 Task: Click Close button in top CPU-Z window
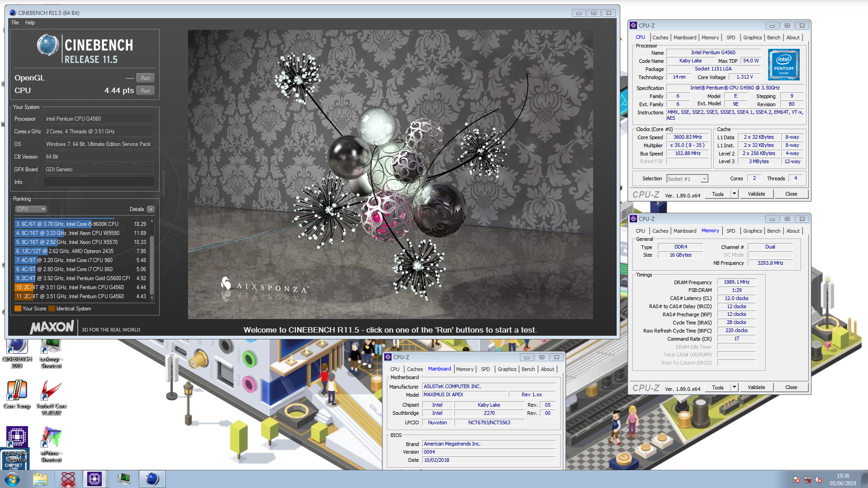point(791,194)
